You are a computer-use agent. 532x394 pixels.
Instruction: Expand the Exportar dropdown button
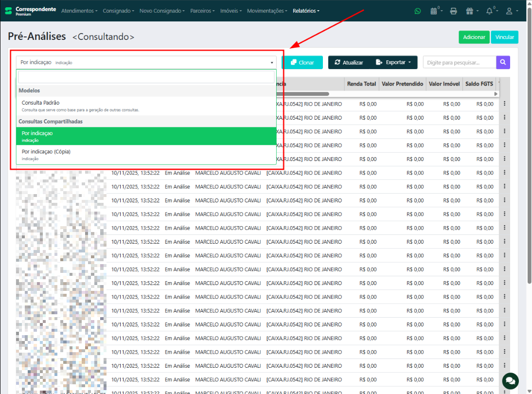(396, 62)
